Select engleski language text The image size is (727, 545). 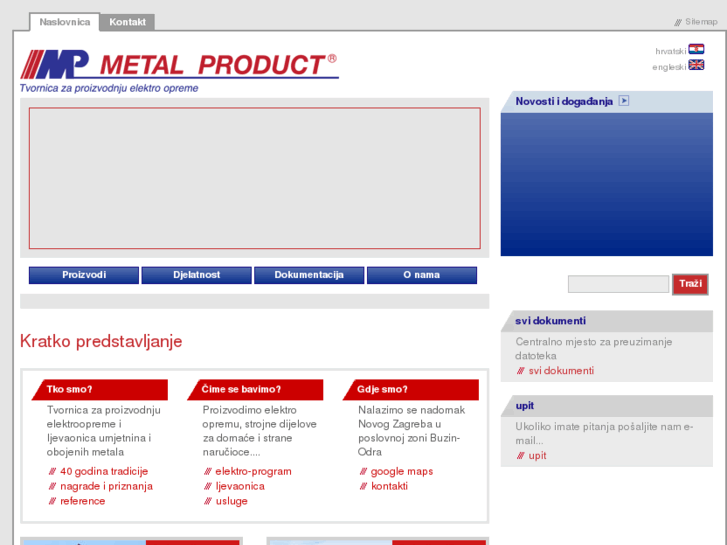point(669,67)
